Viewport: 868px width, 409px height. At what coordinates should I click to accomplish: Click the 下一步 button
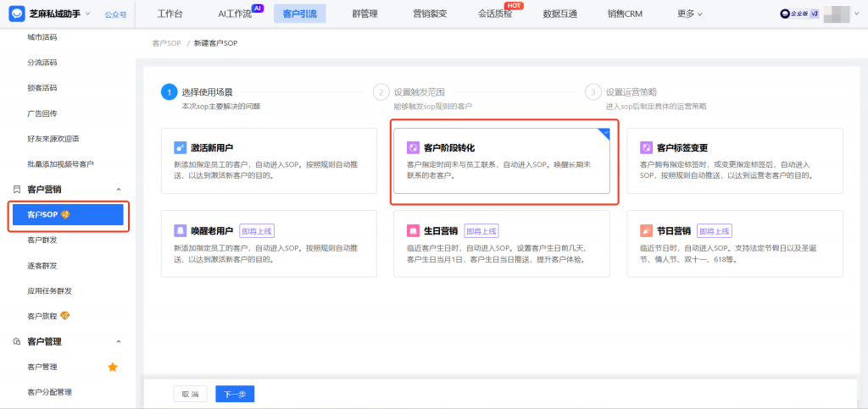(x=235, y=394)
